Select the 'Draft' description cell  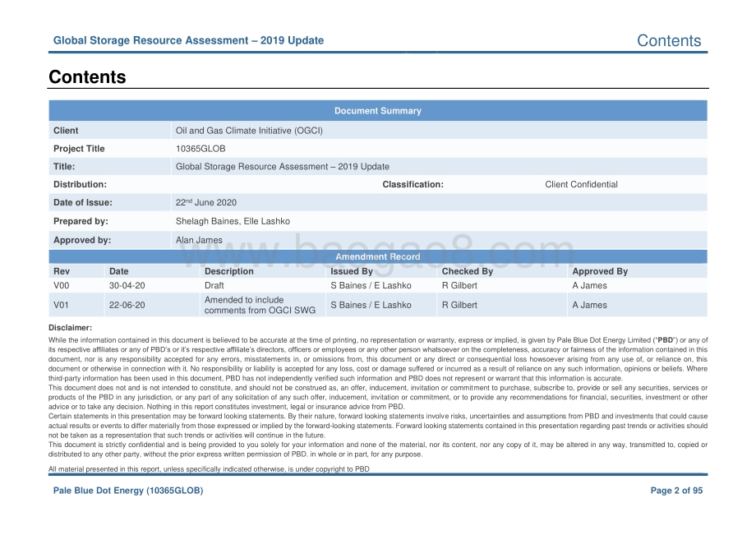pos(214,285)
